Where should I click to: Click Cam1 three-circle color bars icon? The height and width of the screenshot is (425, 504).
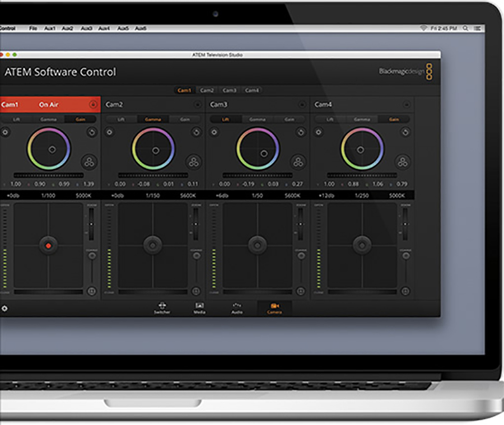(x=89, y=162)
